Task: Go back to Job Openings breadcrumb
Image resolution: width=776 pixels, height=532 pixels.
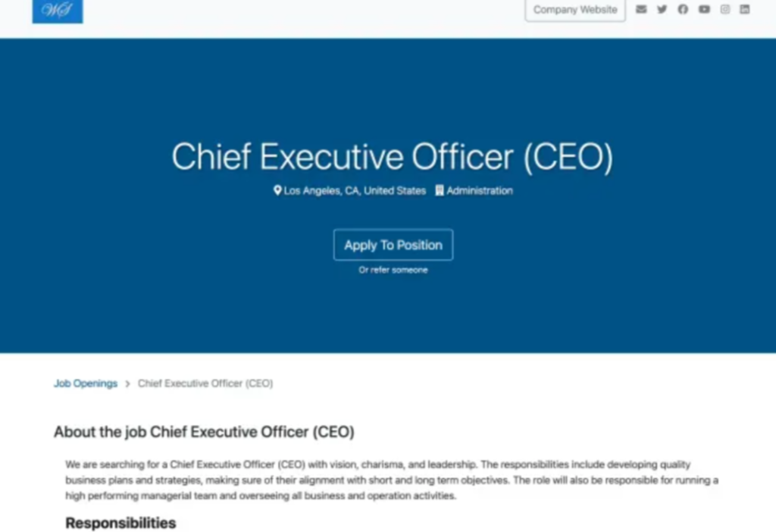Action: pyautogui.click(x=86, y=383)
